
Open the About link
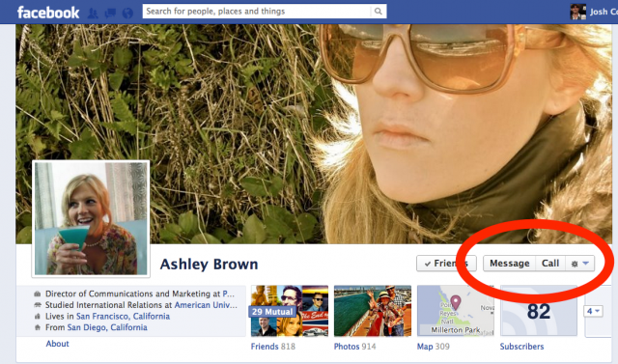[x=58, y=344]
